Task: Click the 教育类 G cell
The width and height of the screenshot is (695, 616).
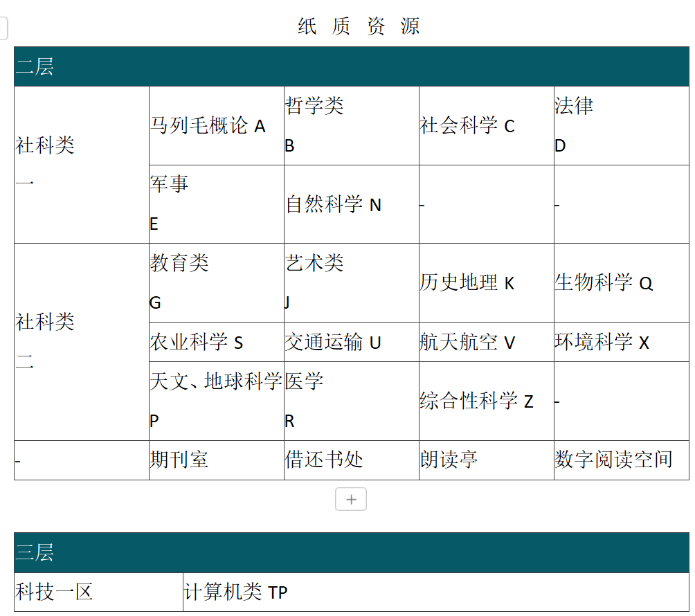Action: point(216,282)
